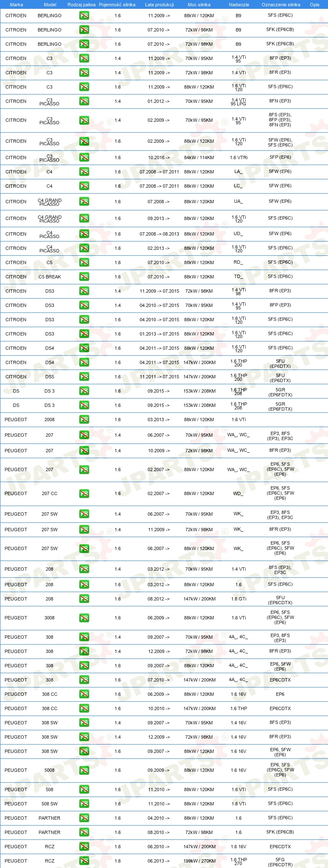Click fuel icon in 308 CC 147kW row
The width and height of the screenshot is (328, 868).
pyautogui.click(x=84, y=708)
